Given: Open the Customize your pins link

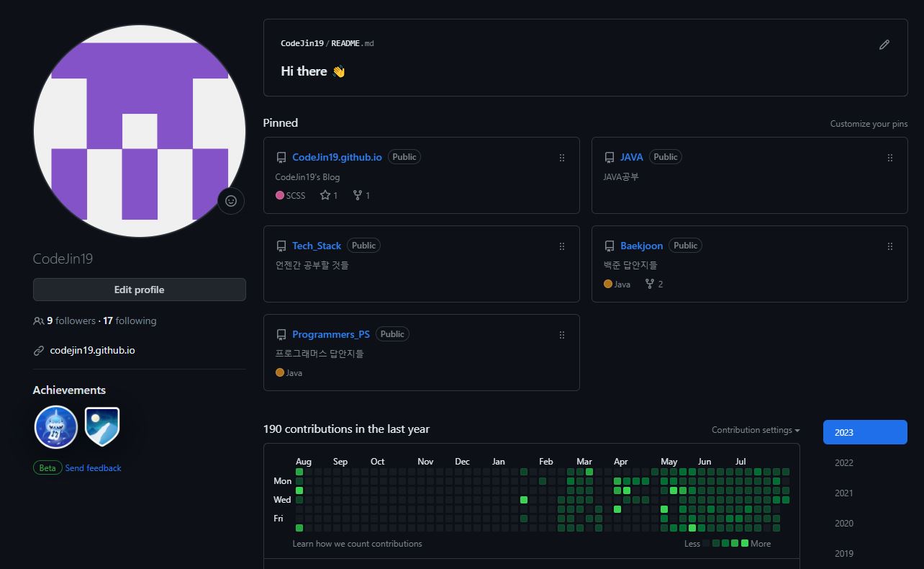Looking at the screenshot, I should (869, 124).
